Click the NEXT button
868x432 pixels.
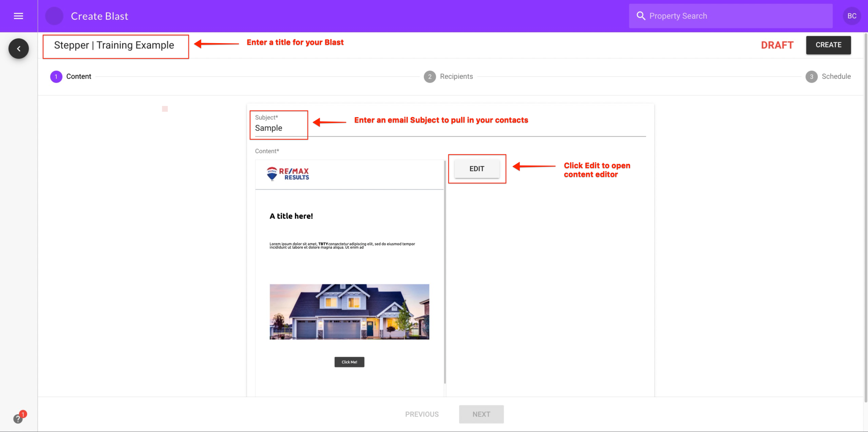(x=481, y=414)
